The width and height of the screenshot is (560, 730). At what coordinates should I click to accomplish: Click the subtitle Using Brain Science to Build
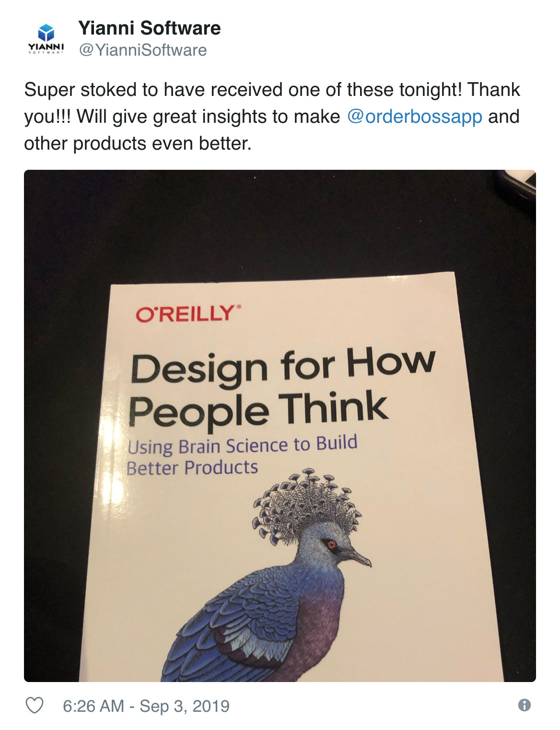(x=243, y=445)
